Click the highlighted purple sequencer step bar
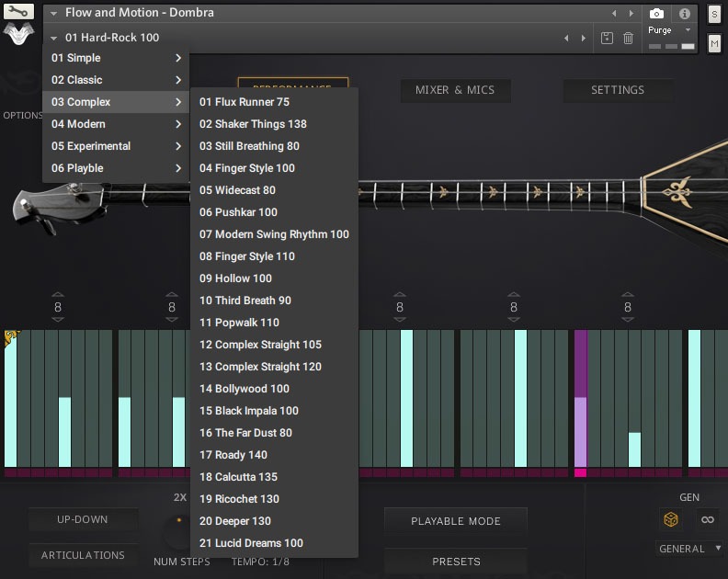Screen dimensions: 728x579 pyautogui.click(x=580, y=399)
